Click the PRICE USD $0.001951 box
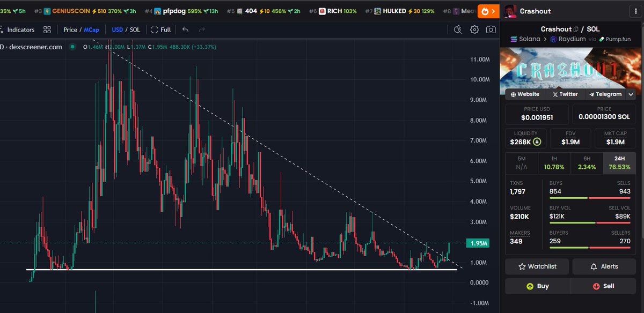Screen dimensions: 644x313 point(538,114)
